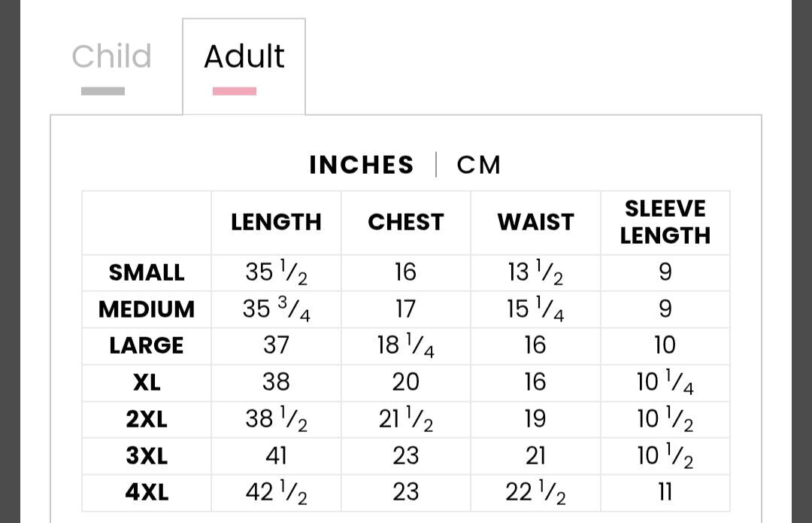
Task: Select the 3XL size row label
Action: pyautogui.click(x=147, y=455)
